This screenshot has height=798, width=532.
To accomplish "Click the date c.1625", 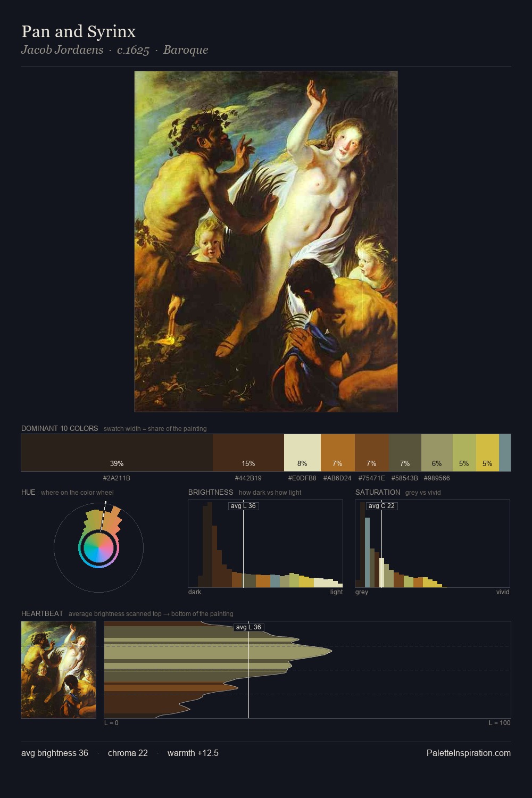I will coord(133,50).
